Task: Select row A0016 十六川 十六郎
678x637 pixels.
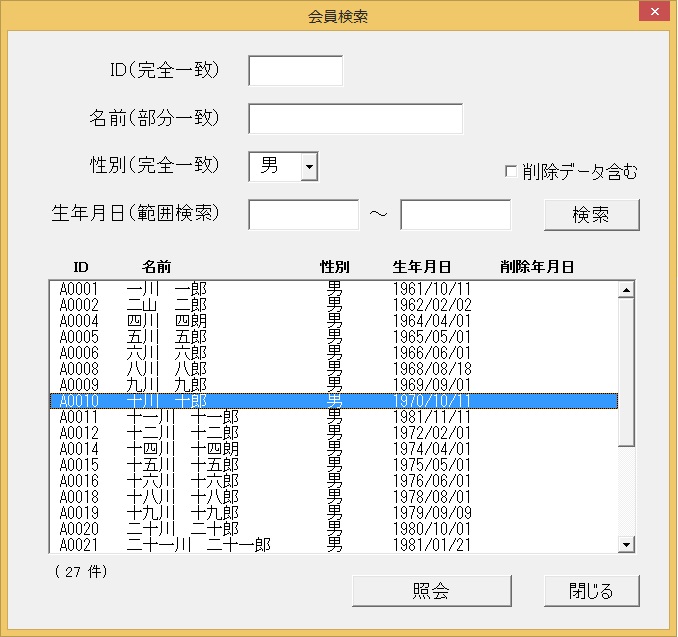Action: (x=334, y=481)
